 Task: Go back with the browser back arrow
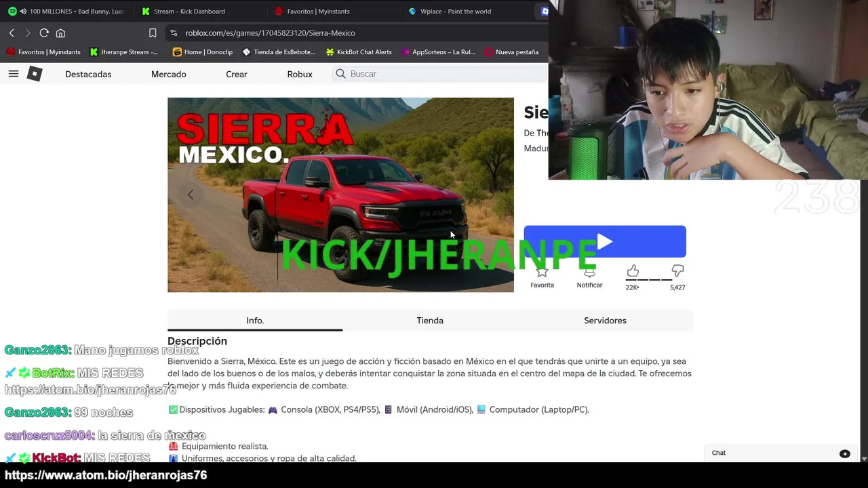12,33
